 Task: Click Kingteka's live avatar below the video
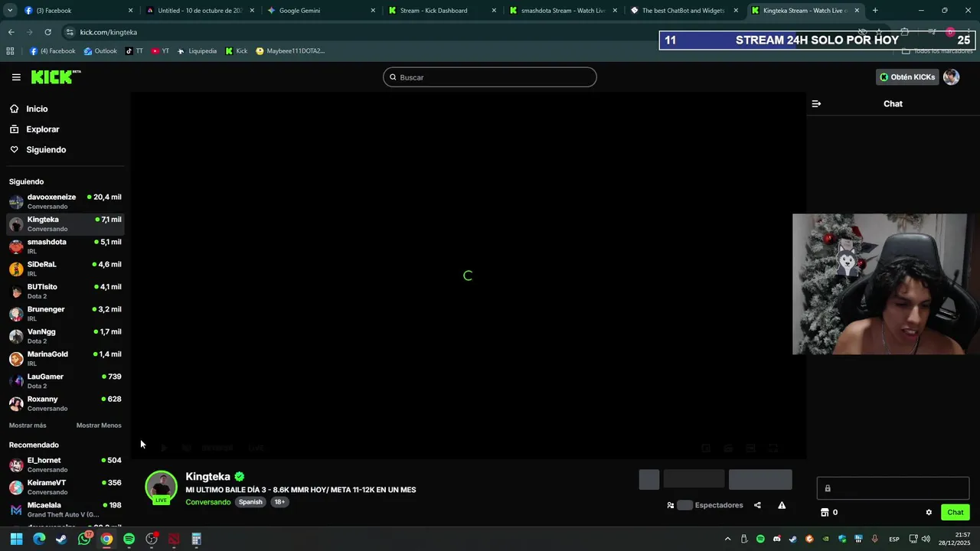coord(161,487)
